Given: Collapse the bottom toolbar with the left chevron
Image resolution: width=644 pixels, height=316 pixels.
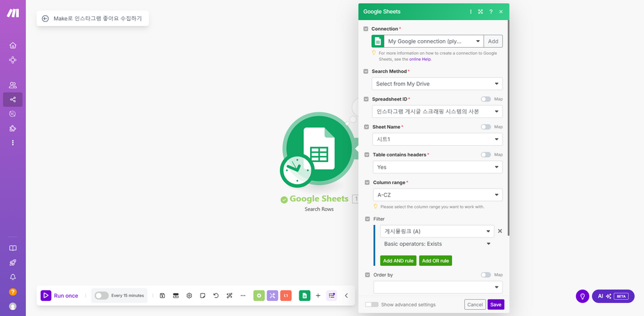Looking at the screenshot, I should point(347,295).
